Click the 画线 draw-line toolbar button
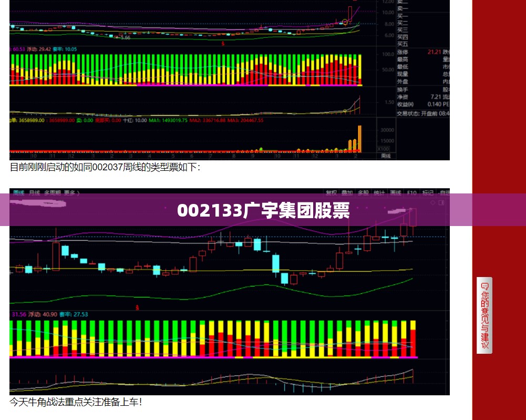The image size is (526, 420). pos(396,192)
